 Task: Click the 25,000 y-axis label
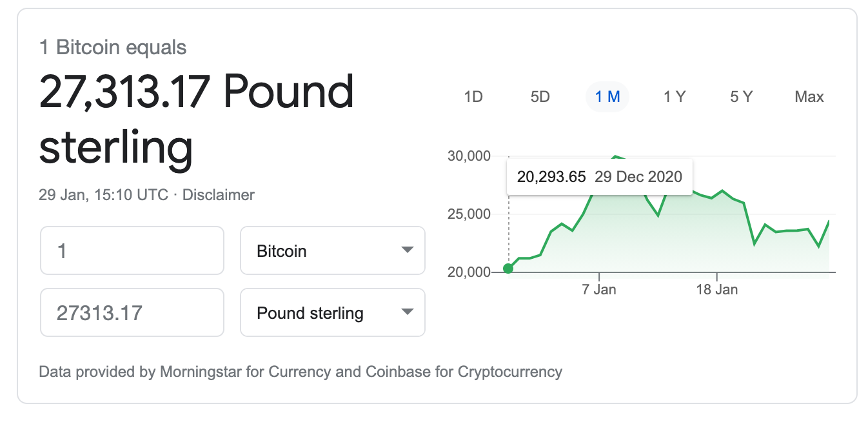pyautogui.click(x=469, y=214)
